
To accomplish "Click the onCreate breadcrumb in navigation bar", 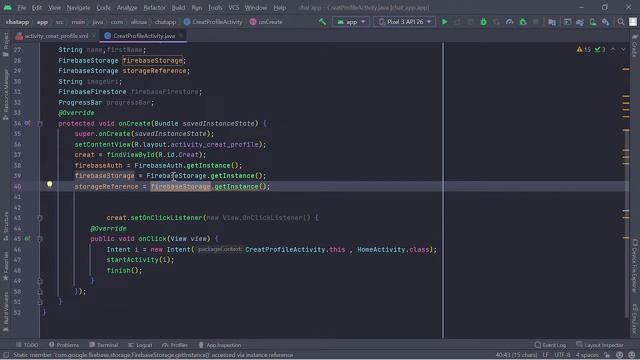I will pyautogui.click(x=266, y=22).
